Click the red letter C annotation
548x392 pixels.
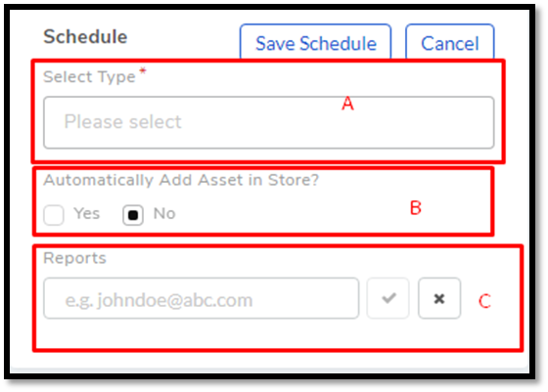tap(484, 301)
